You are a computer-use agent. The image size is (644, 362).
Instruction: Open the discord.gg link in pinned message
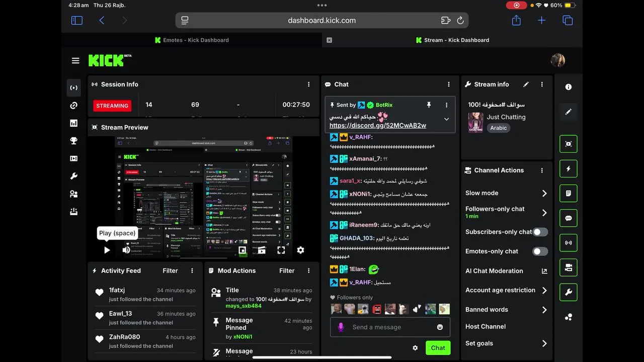pos(378,125)
